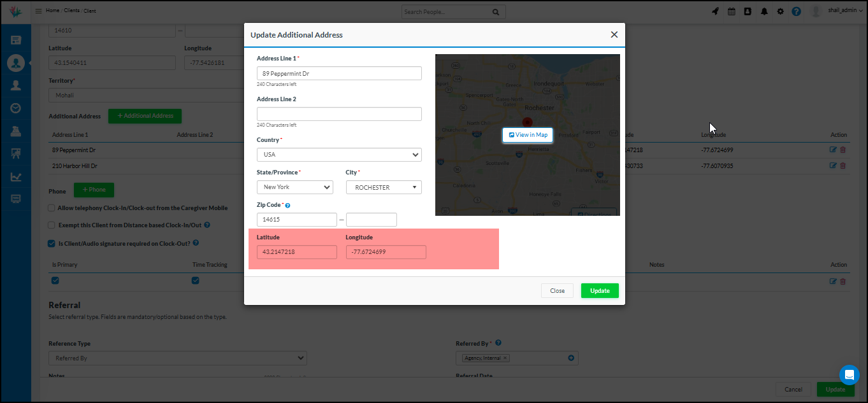This screenshot has width=868, height=403.
Task: Click the line chart icon in sidebar
Action: [15, 176]
